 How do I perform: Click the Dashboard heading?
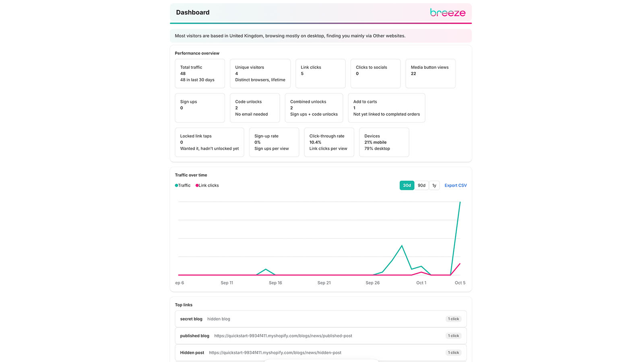193,12
